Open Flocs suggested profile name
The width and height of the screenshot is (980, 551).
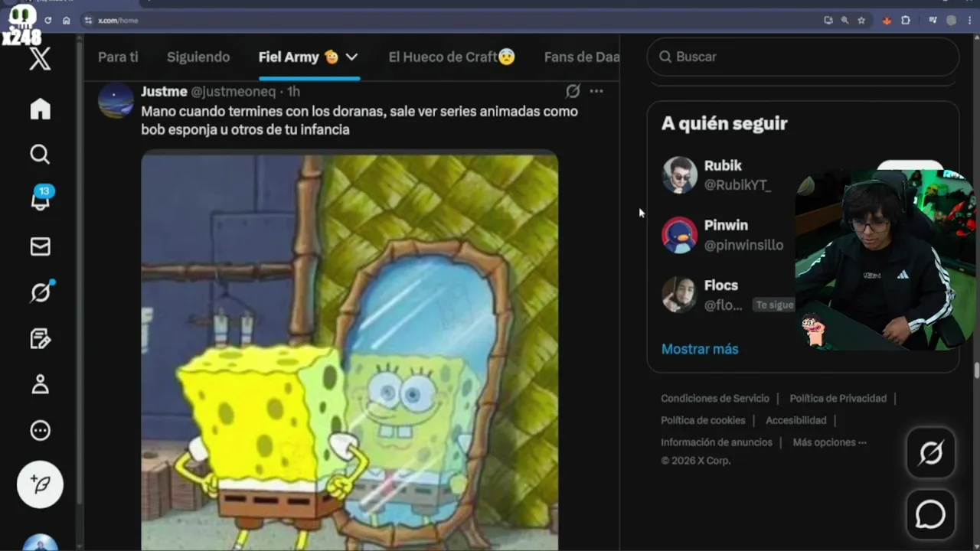[x=721, y=285]
